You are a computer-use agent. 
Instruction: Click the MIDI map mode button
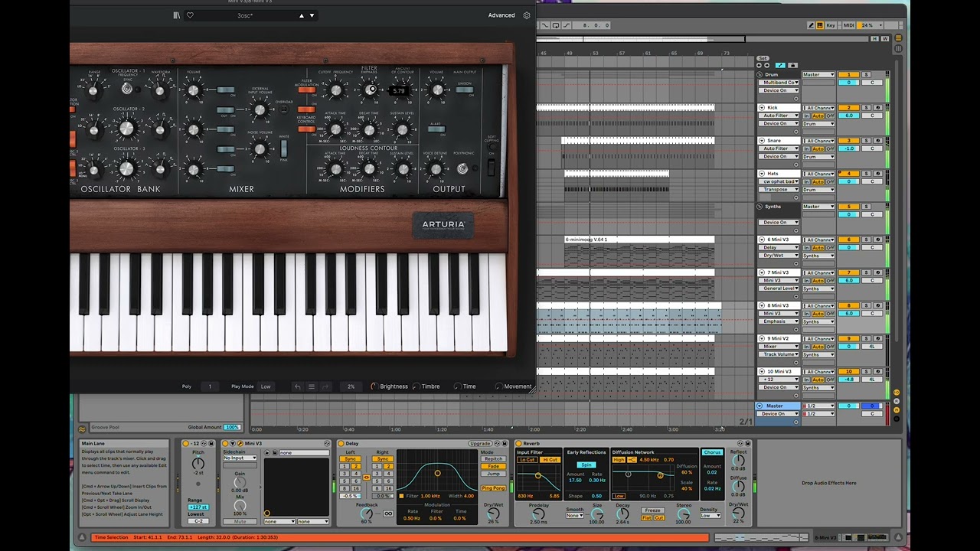(848, 25)
